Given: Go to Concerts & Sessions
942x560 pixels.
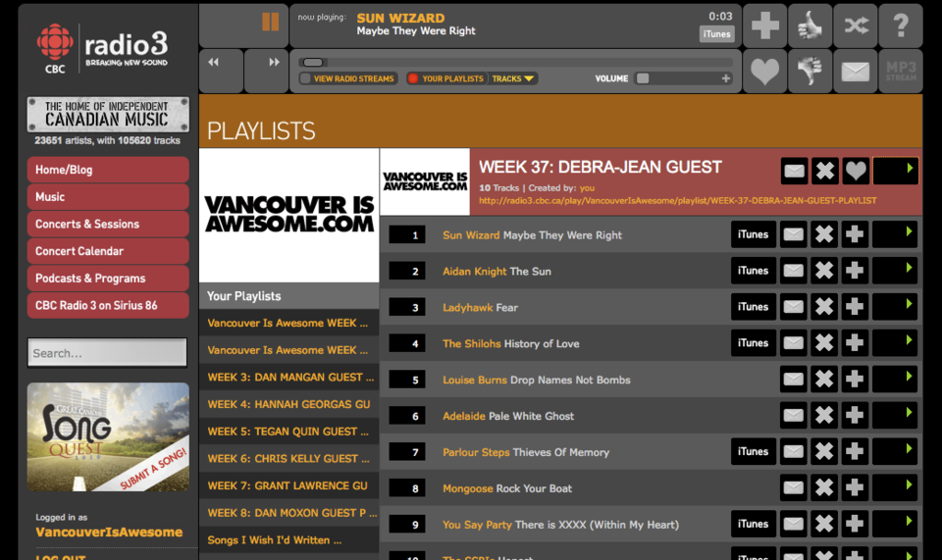Looking at the screenshot, I should (x=108, y=224).
